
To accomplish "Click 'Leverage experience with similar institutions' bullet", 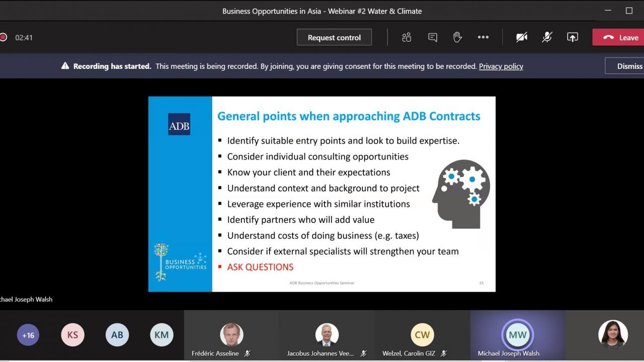I will 318,204.
